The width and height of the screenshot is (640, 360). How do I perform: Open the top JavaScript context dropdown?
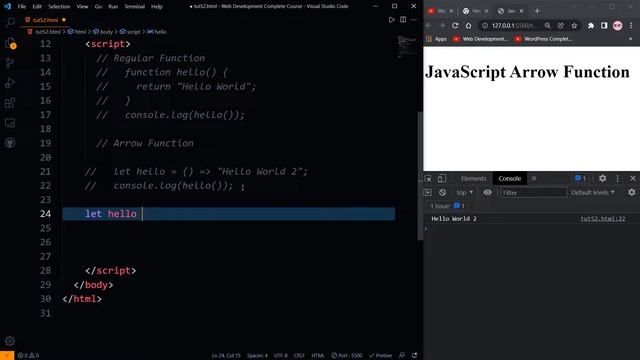[x=464, y=192]
